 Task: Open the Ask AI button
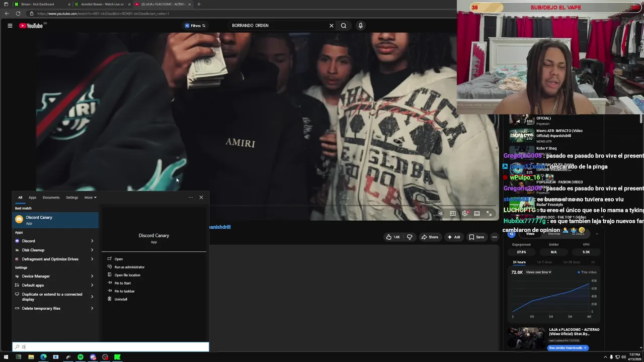(x=453, y=237)
